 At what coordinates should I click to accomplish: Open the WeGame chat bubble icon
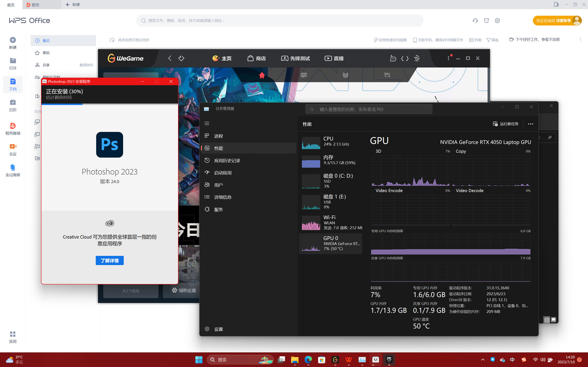(x=304, y=75)
